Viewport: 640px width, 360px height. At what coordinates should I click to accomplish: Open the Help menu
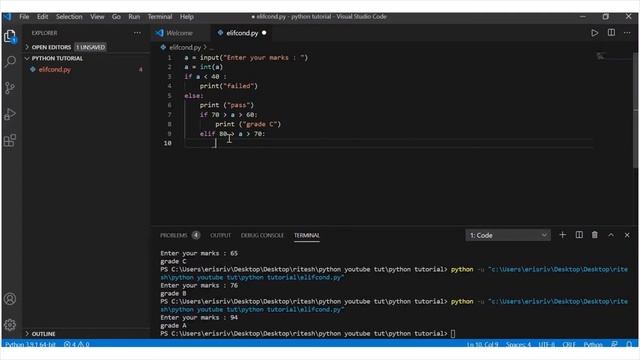pyautogui.click(x=187, y=17)
